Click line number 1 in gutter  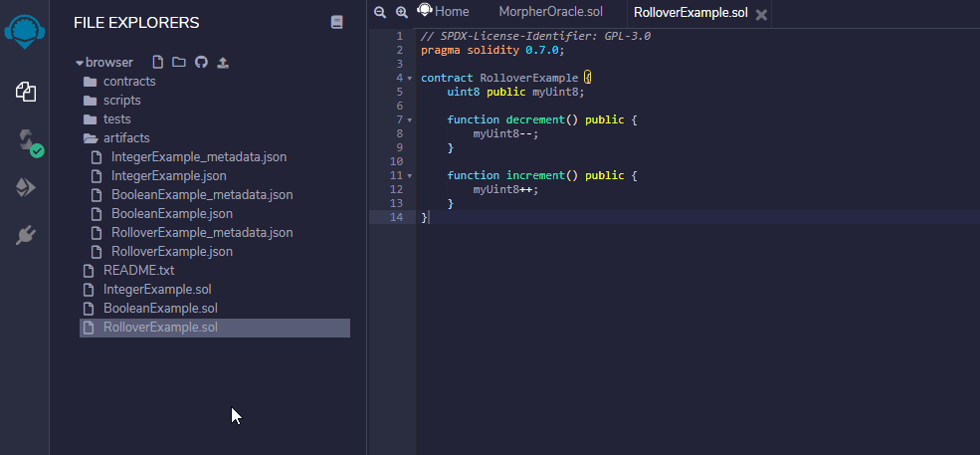(399, 36)
